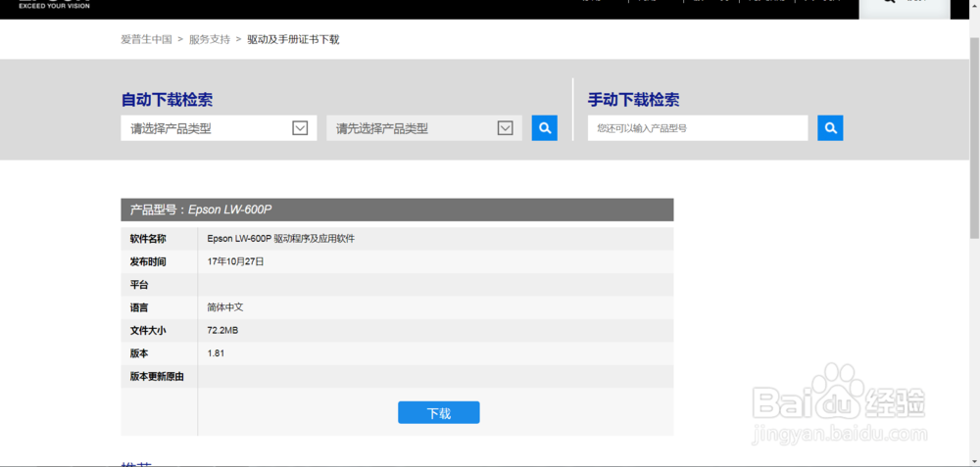Click the file size value 72.2MB

pos(222,330)
